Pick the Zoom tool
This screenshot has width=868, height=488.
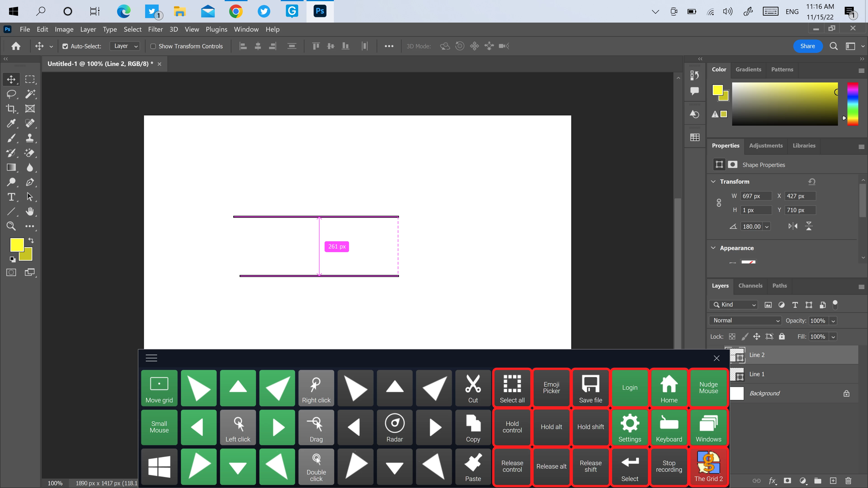pos(11,226)
